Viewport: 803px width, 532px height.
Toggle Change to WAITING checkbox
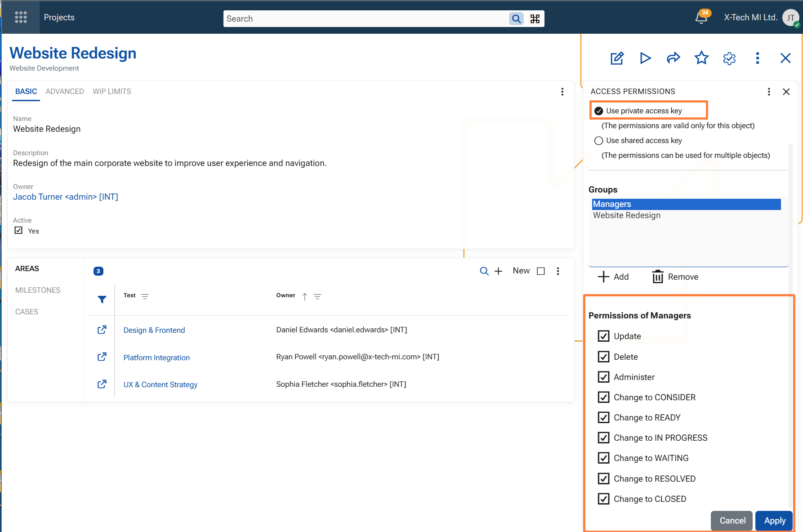[603, 458]
